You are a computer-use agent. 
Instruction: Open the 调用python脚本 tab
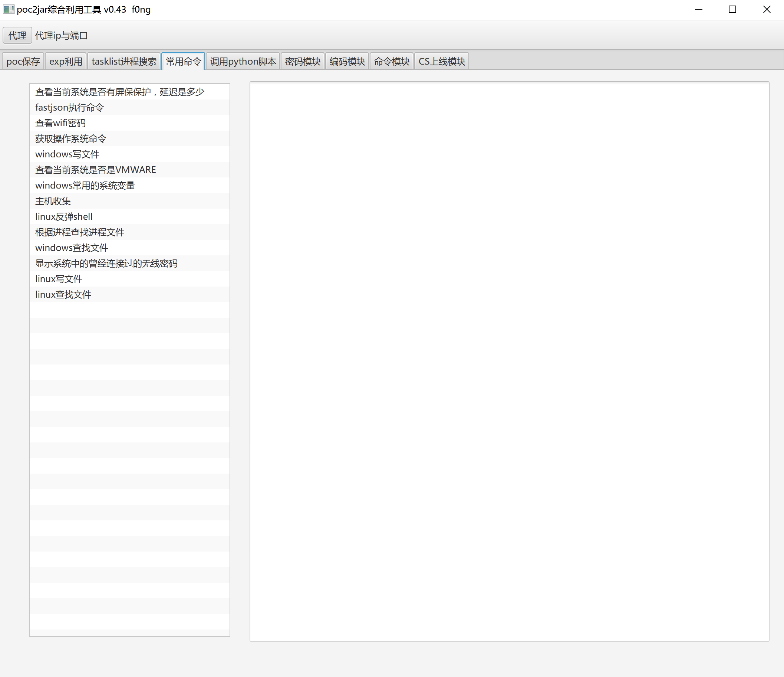243,61
